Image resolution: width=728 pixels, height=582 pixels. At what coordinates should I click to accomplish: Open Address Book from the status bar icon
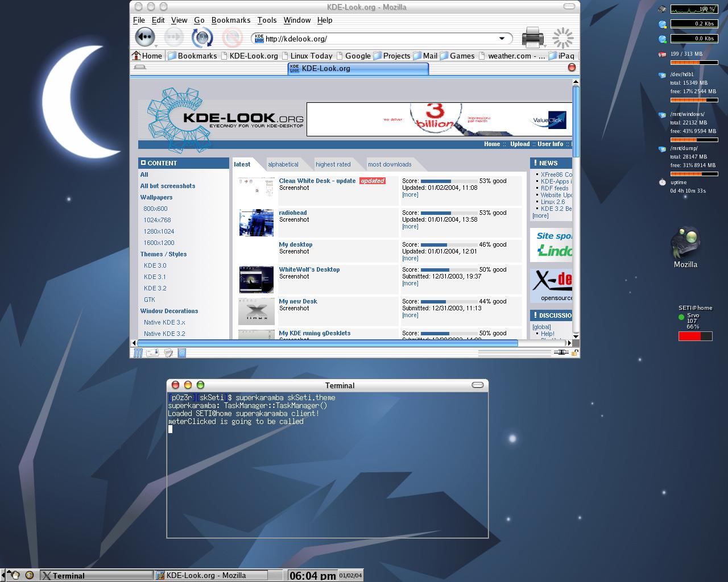coord(182,353)
